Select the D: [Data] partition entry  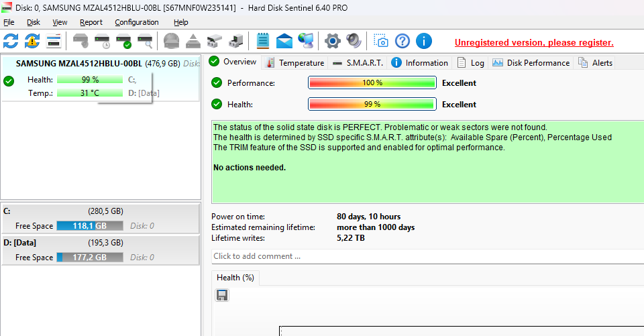tap(101, 249)
